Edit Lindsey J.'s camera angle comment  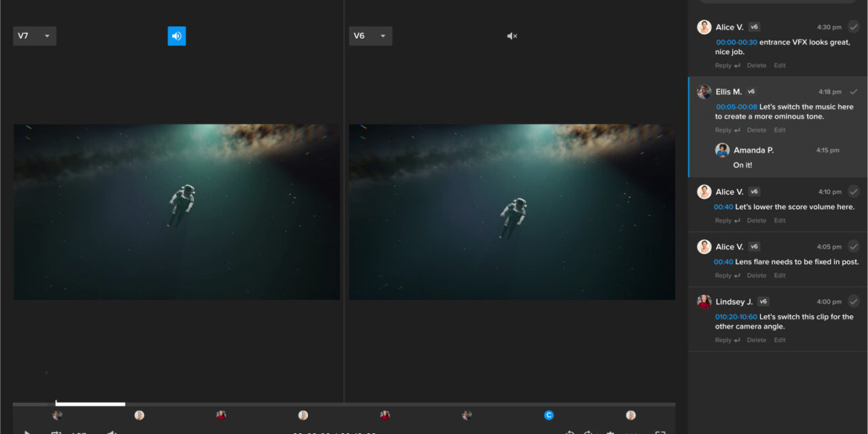(780, 340)
